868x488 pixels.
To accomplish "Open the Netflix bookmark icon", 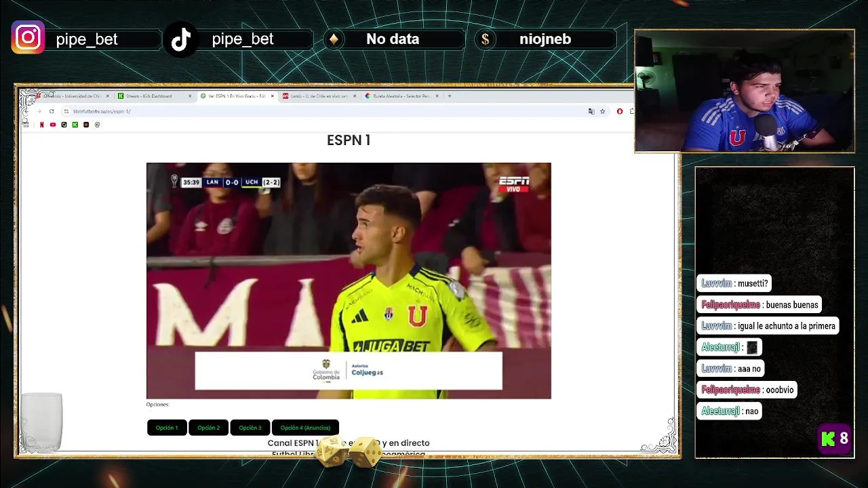I will 42,125.
